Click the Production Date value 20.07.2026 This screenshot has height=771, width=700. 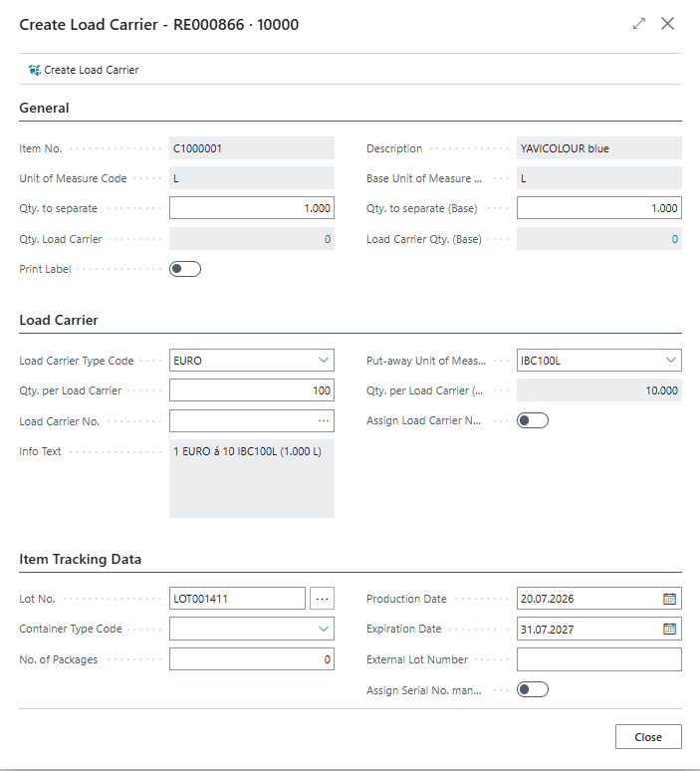pyautogui.click(x=547, y=599)
